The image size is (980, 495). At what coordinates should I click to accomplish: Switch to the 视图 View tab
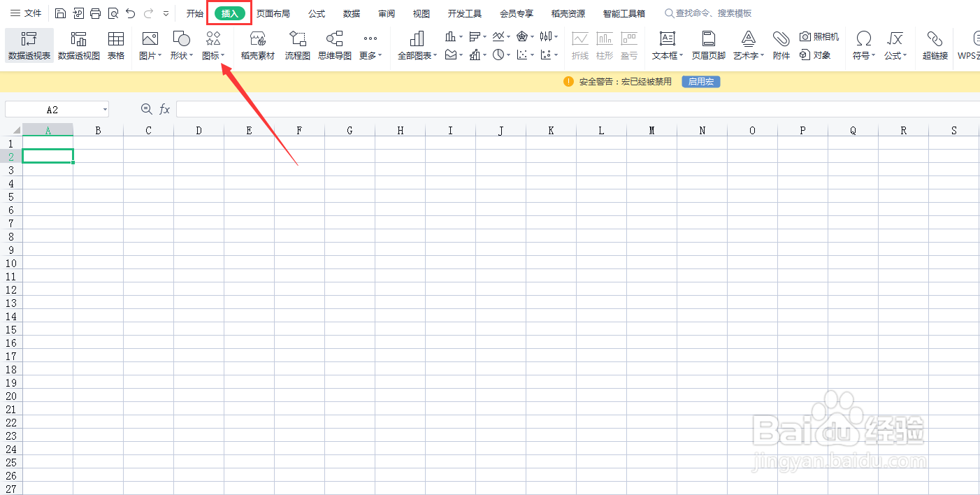pyautogui.click(x=421, y=13)
